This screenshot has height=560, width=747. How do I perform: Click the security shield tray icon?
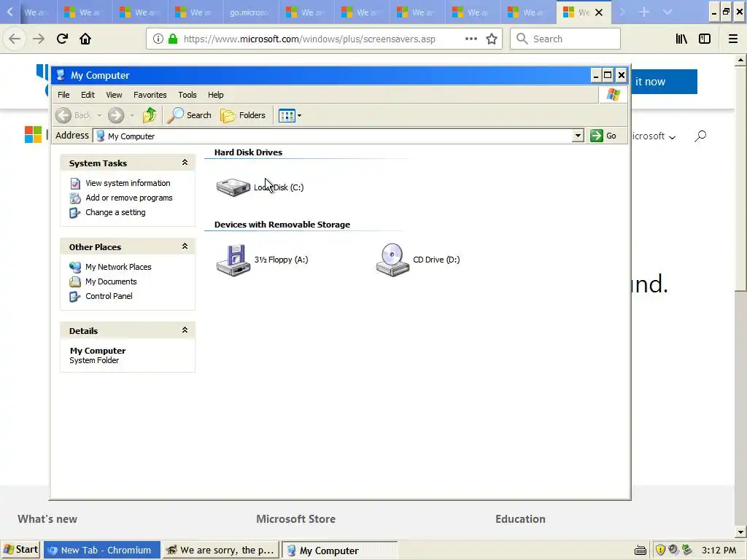point(660,550)
